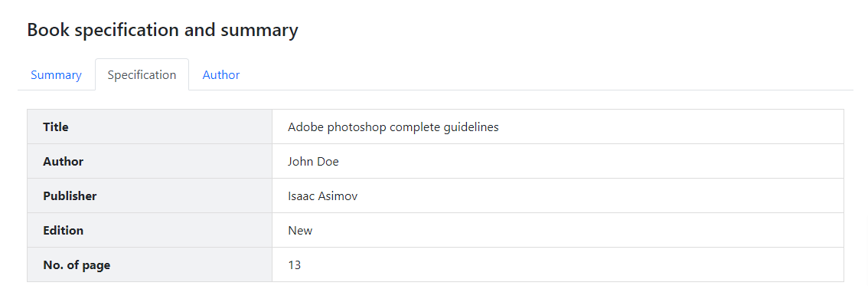Open the Summary tab

(56, 75)
